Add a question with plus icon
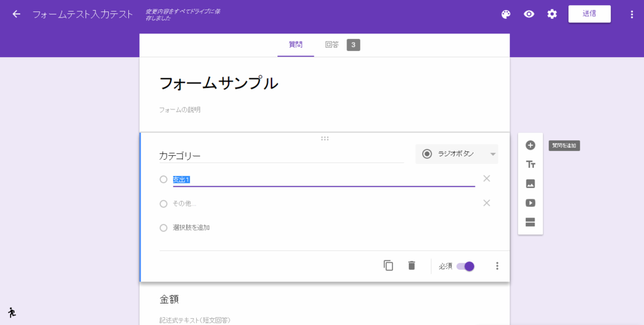 [x=530, y=145]
